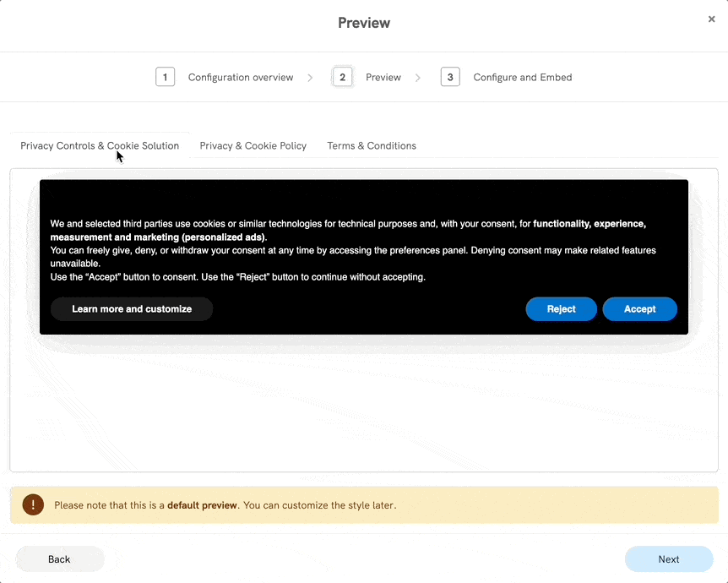Image resolution: width=728 pixels, height=583 pixels.
Task: Click the Configure and Embed step label
Action: coord(522,77)
